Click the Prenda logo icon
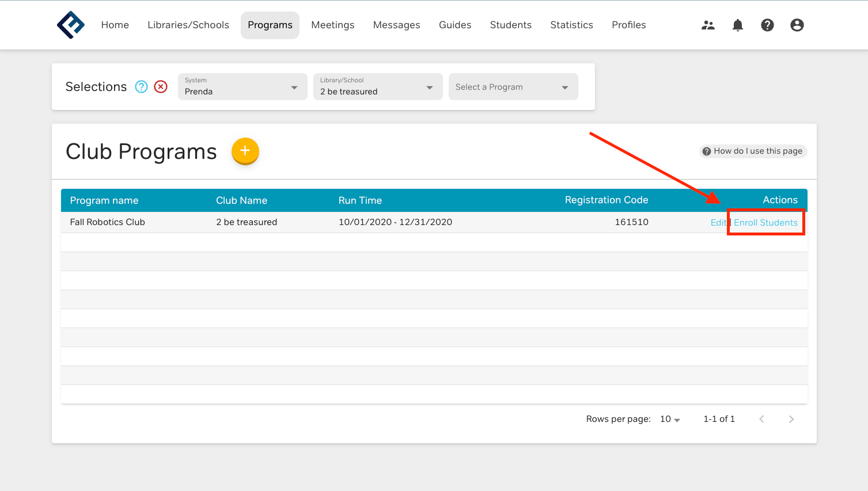The image size is (868, 491). coord(71,25)
